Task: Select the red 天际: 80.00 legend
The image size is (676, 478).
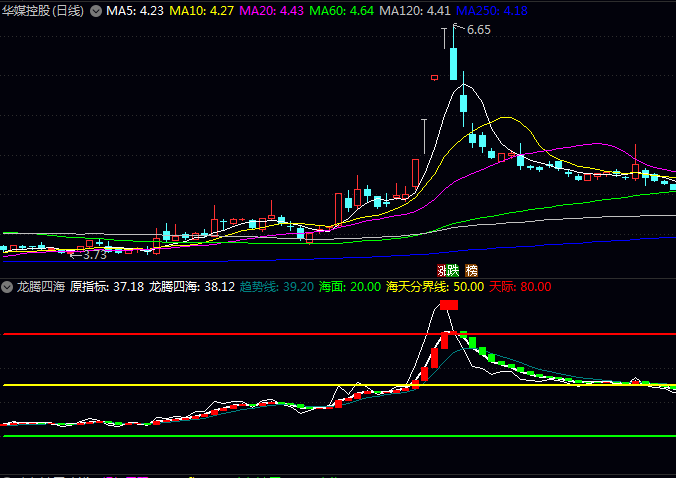Action: tap(520, 287)
